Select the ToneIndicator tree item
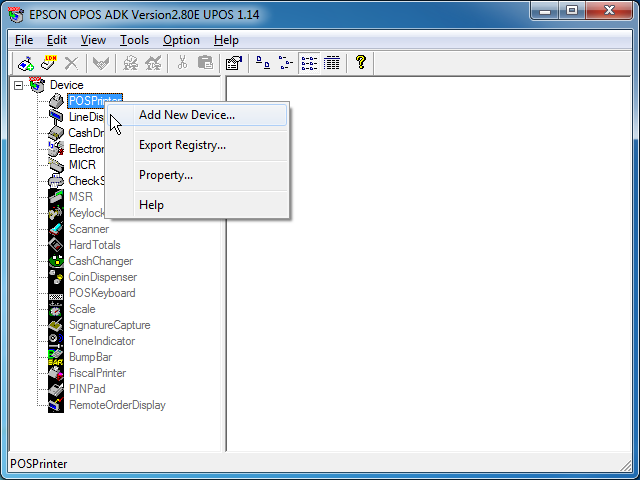Screen dimensions: 640x480 tap(102, 341)
